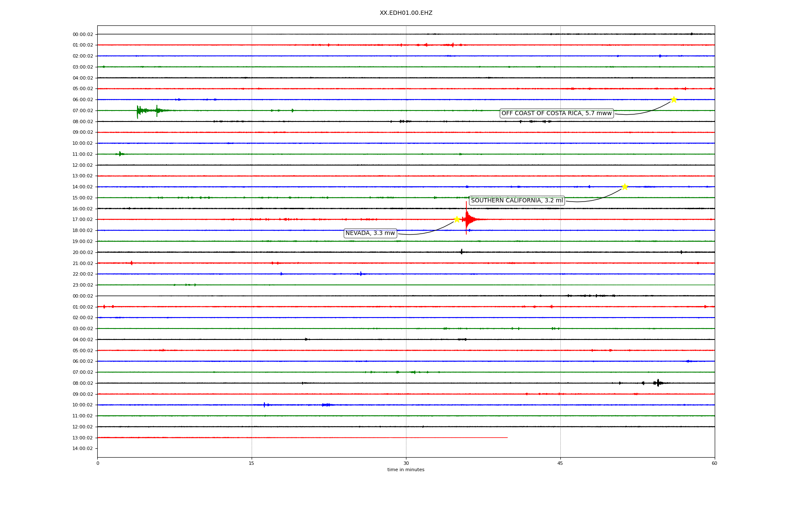Click the black 08:00:02 event near minute 54

pos(658,383)
